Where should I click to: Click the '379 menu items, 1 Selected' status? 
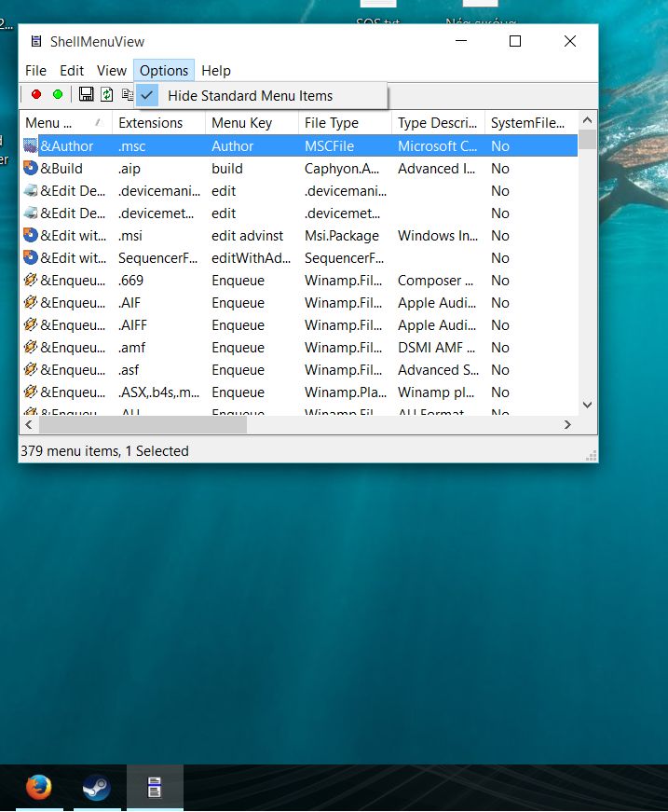point(104,451)
